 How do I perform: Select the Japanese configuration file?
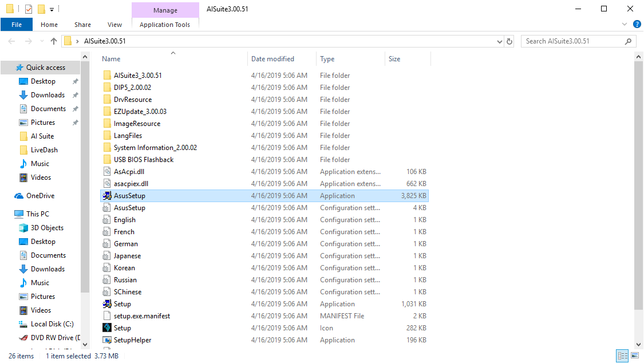pos(127,256)
